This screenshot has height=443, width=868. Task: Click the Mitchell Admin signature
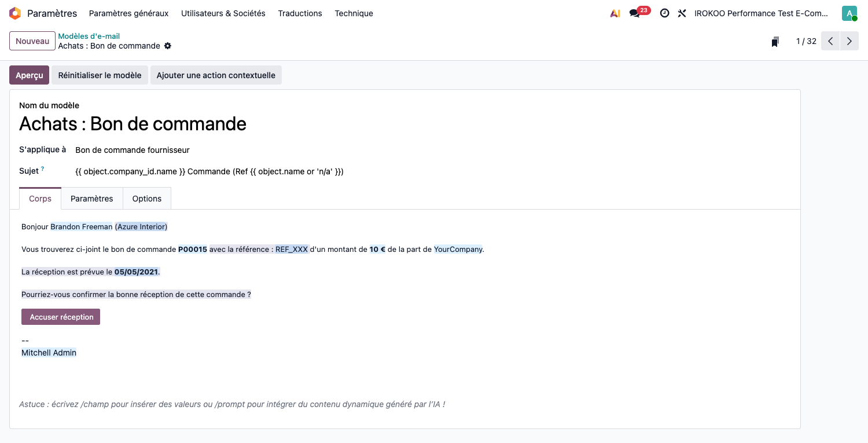tap(49, 353)
